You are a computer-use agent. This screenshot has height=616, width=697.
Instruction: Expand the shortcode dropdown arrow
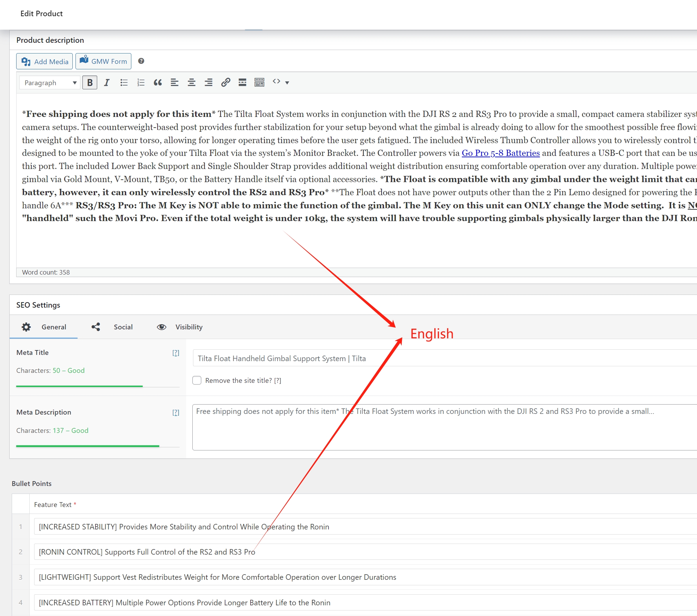click(x=287, y=83)
